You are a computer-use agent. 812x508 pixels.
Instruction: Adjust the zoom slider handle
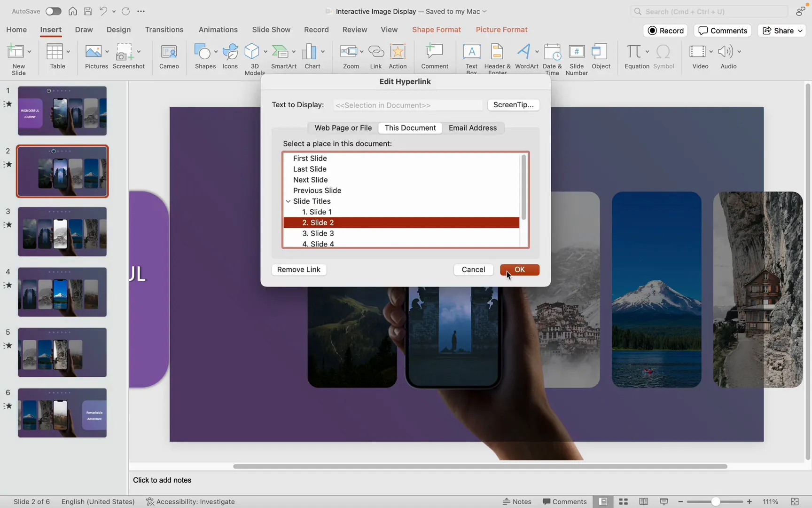tap(715, 502)
